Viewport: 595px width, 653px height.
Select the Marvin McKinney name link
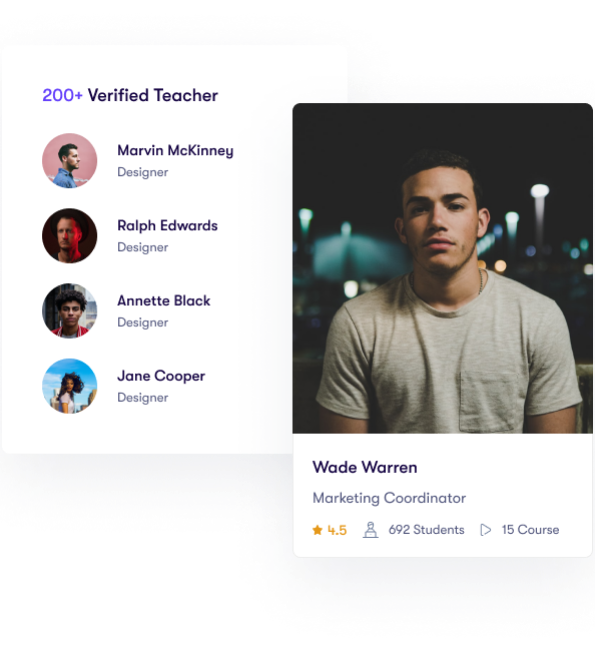tap(175, 150)
